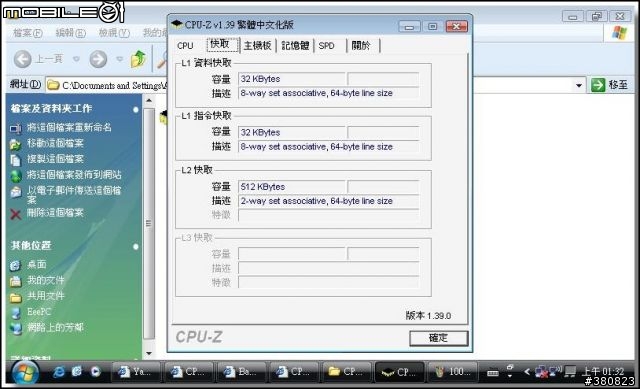Click the Forward arrow icon in Explorer
The image size is (640, 389).
pyautogui.click(x=98, y=59)
